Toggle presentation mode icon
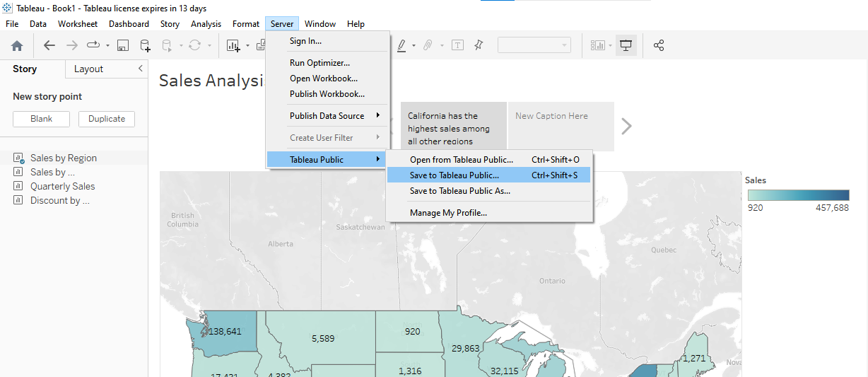This screenshot has width=868, height=377. [626, 45]
